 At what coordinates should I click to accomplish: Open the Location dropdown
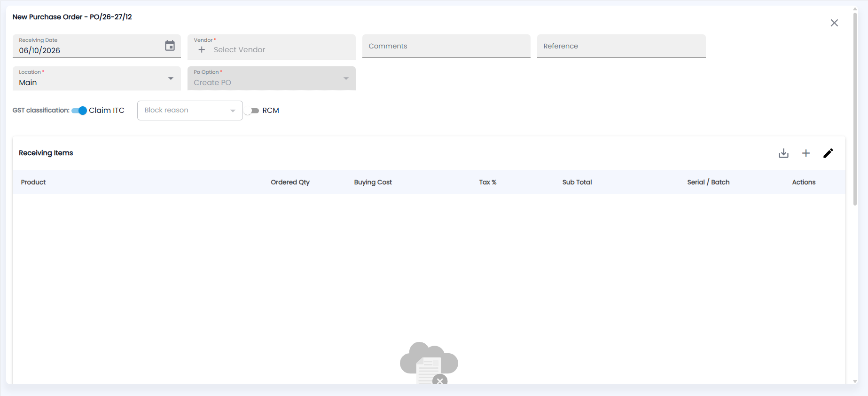97,78
